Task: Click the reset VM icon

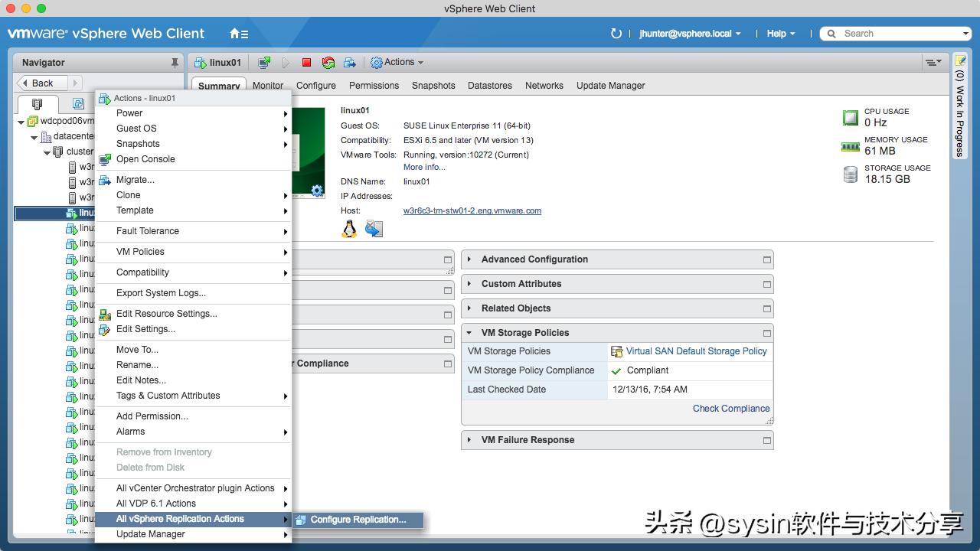Action: tap(328, 63)
